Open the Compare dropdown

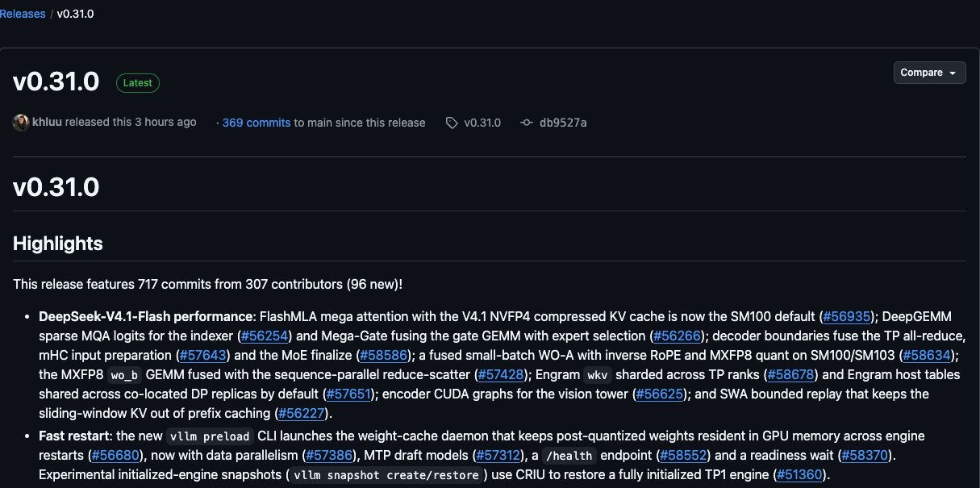(929, 73)
